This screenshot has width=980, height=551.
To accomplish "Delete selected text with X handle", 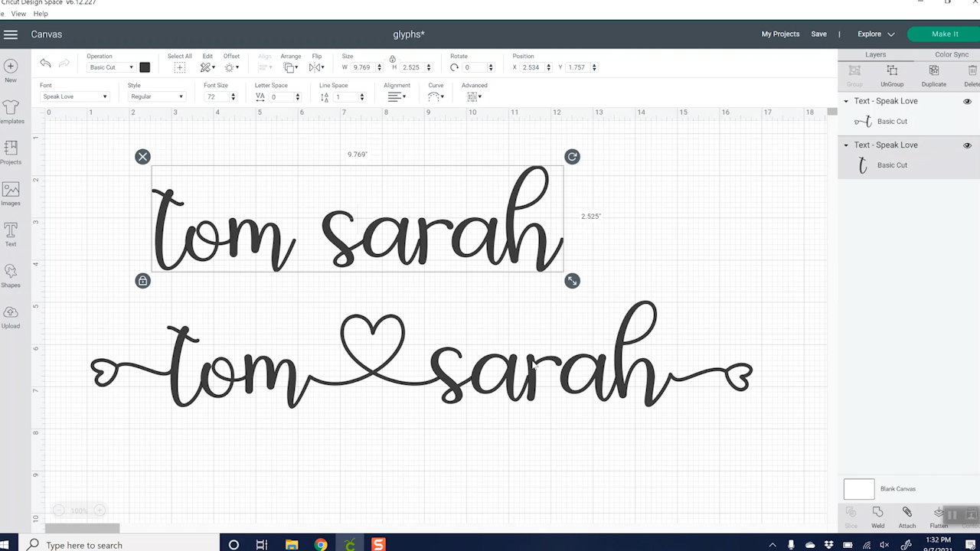I will (142, 157).
